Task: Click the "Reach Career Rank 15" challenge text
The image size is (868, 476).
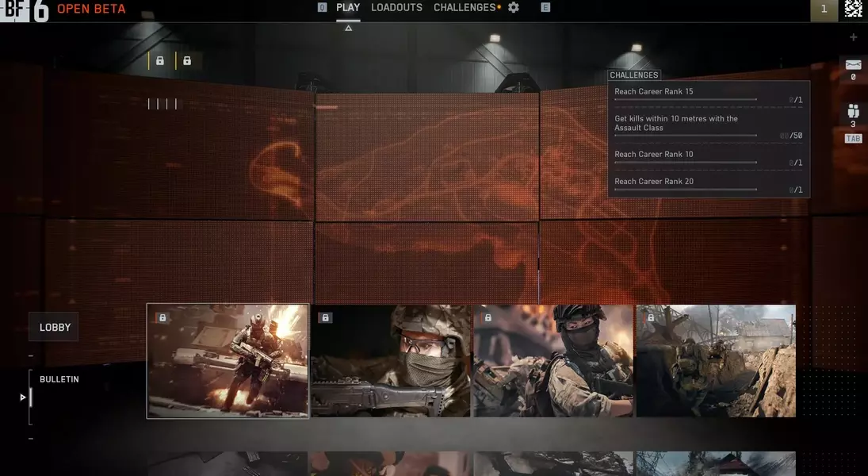Action: pyautogui.click(x=654, y=91)
